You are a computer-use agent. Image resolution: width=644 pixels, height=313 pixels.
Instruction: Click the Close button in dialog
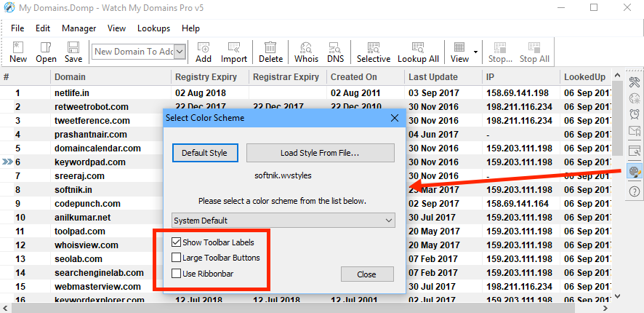tap(367, 274)
